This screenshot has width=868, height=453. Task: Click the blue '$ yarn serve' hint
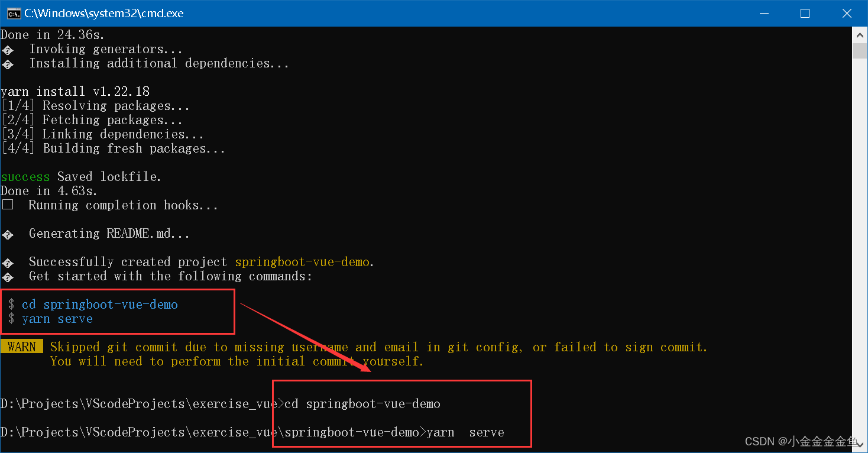pyautogui.click(x=50, y=319)
